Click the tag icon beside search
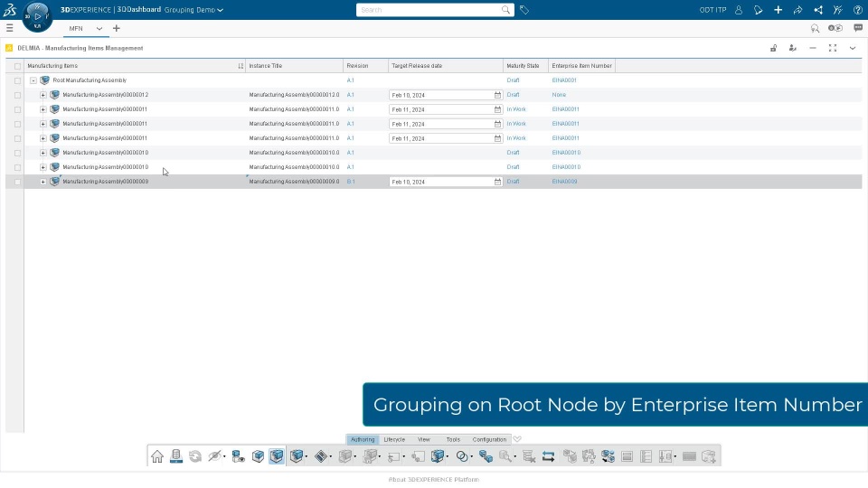The height and width of the screenshot is (488, 868). (x=524, y=10)
